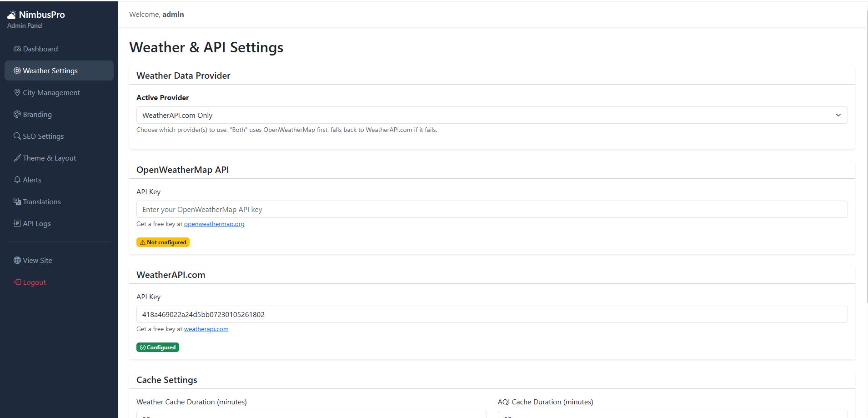Open the weatherapi.com link
The height and width of the screenshot is (418, 868).
click(x=206, y=329)
